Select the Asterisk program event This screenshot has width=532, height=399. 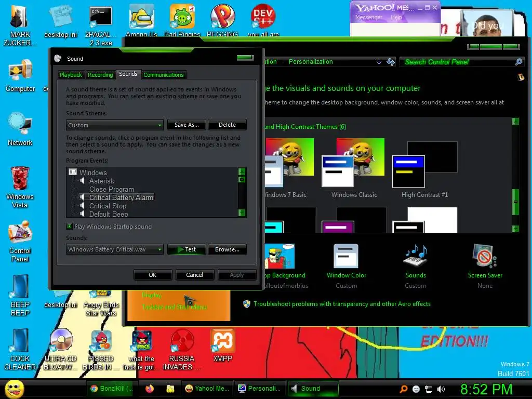click(102, 181)
